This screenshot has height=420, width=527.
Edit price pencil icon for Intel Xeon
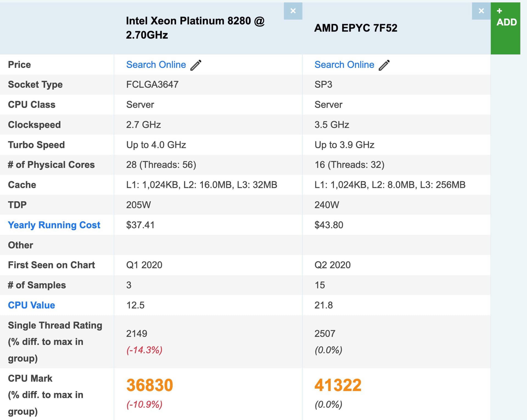pyautogui.click(x=196, y=65)
